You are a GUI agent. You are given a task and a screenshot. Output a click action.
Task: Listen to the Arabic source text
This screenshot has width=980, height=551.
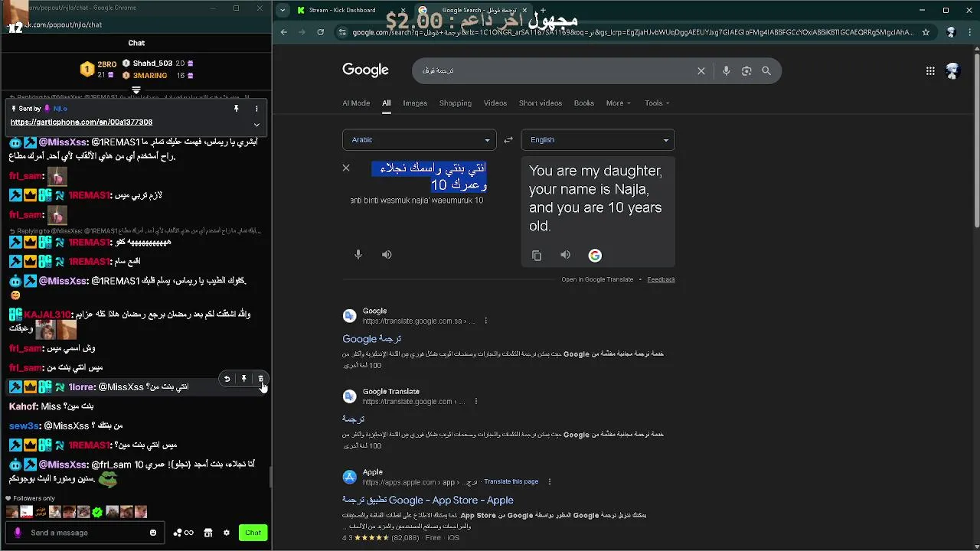point(387,255)
